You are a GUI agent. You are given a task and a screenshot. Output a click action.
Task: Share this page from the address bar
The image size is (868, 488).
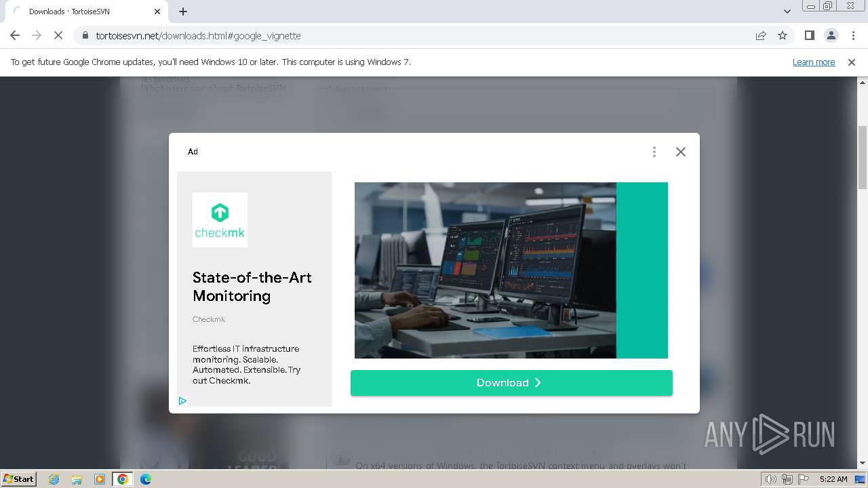click(x=761, y=35)
